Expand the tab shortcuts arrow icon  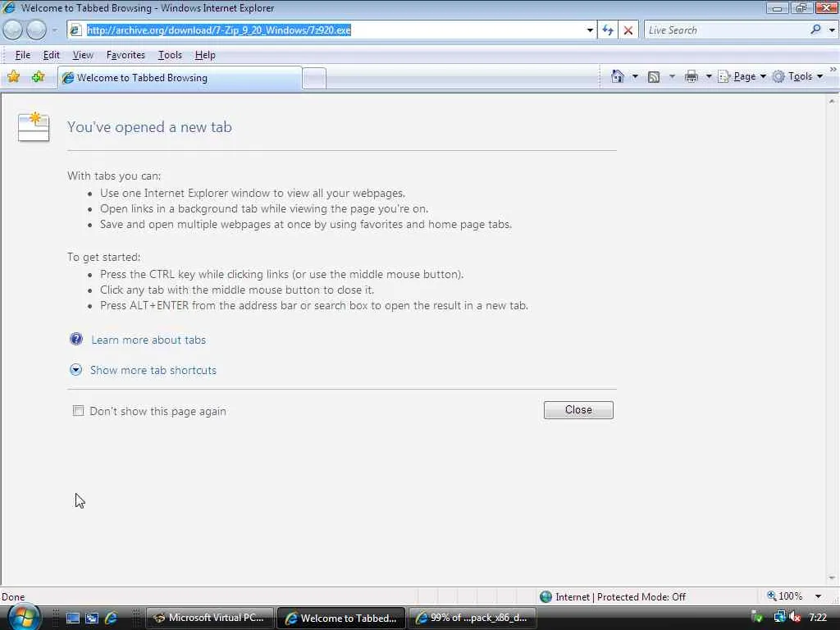click(76, 370)
